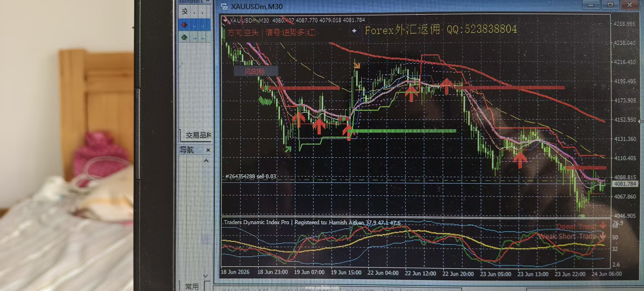Viewport: 644px width, 291px height.
Task: Click the plus button beside the Forex label
Action: click(x=354, y=31)
